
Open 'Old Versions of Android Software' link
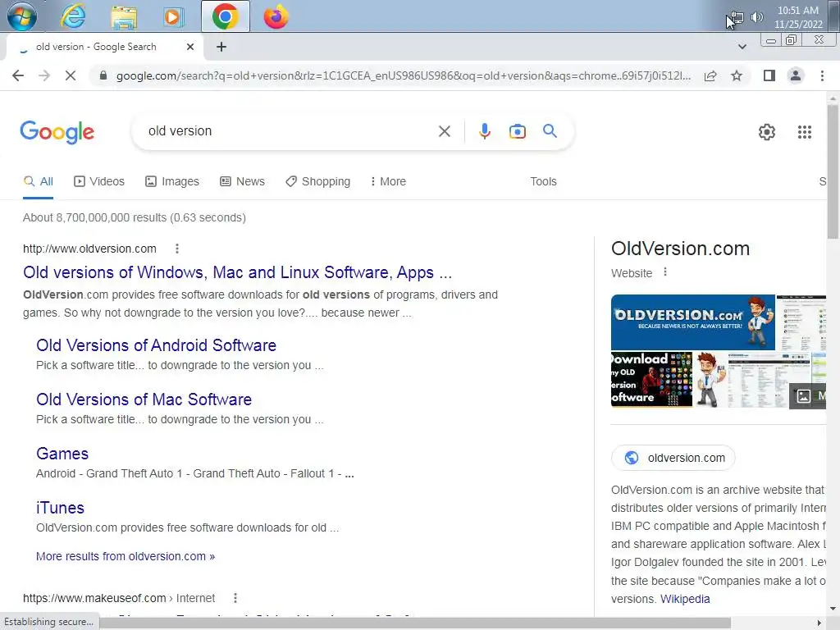pyautogui.click(x=156, y=345)
